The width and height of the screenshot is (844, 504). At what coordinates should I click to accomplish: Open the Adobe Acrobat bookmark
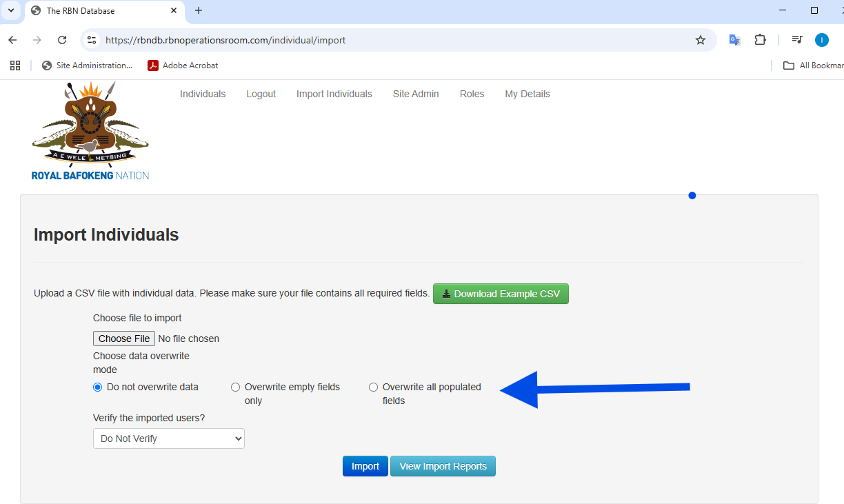click(183, 65)
